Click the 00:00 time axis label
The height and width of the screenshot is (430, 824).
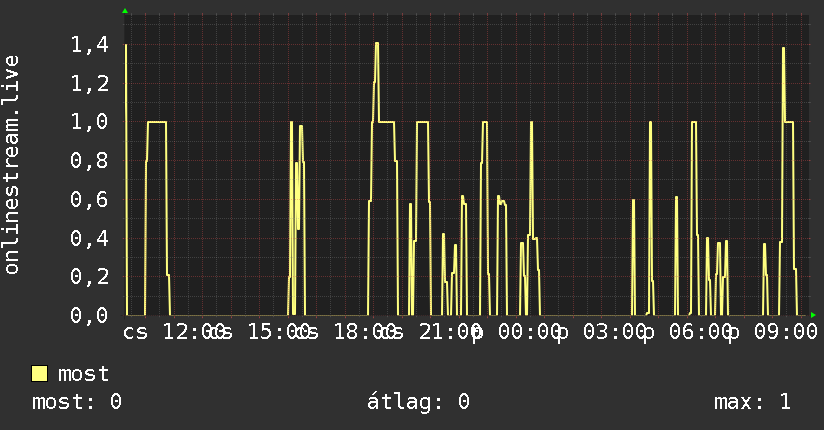530,332
